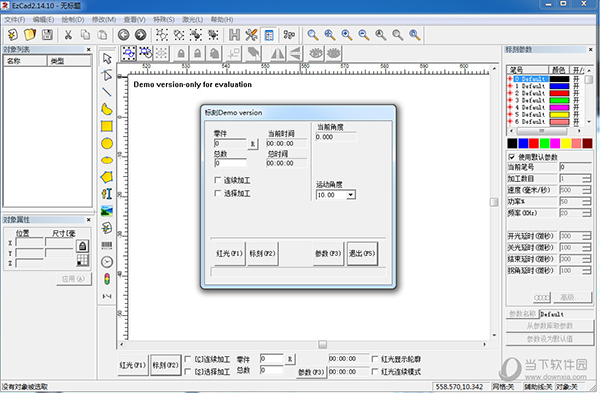The image size is (600, 393).
Task: Click 红光(F1) button in bottom bar
Action: pos(132,365)
